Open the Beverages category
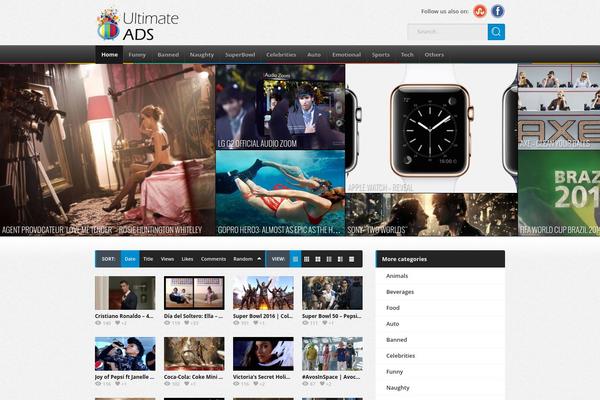 coord(400,292)
